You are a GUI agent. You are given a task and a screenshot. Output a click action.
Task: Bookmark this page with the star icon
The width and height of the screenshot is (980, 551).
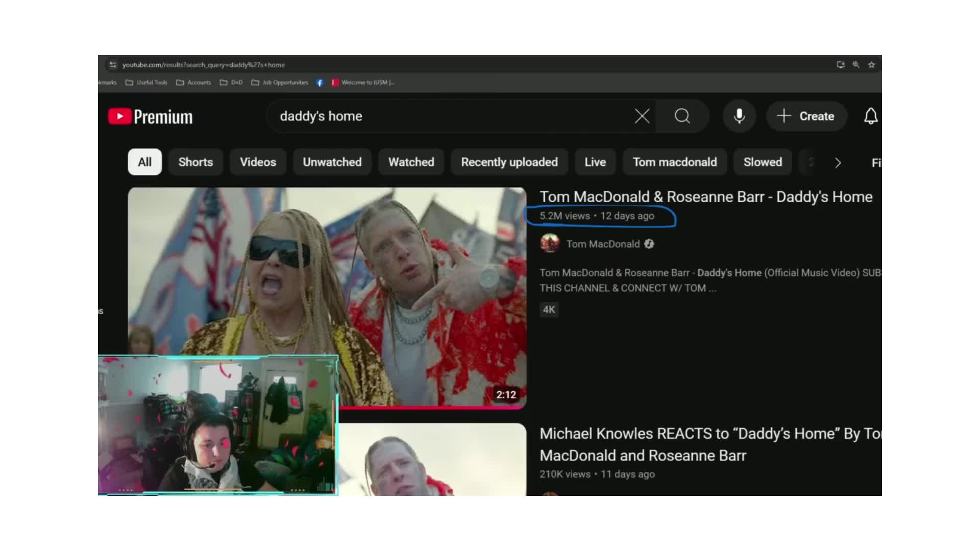(872, 65)
